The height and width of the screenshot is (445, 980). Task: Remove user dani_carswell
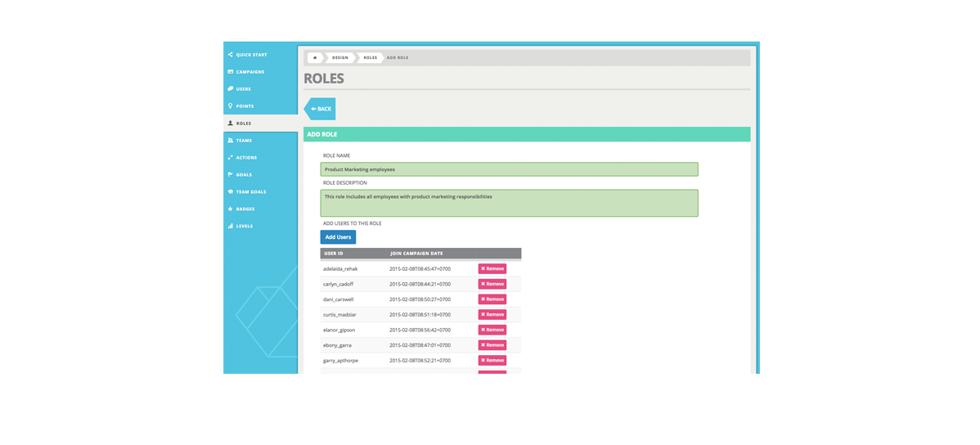[492, 299]
